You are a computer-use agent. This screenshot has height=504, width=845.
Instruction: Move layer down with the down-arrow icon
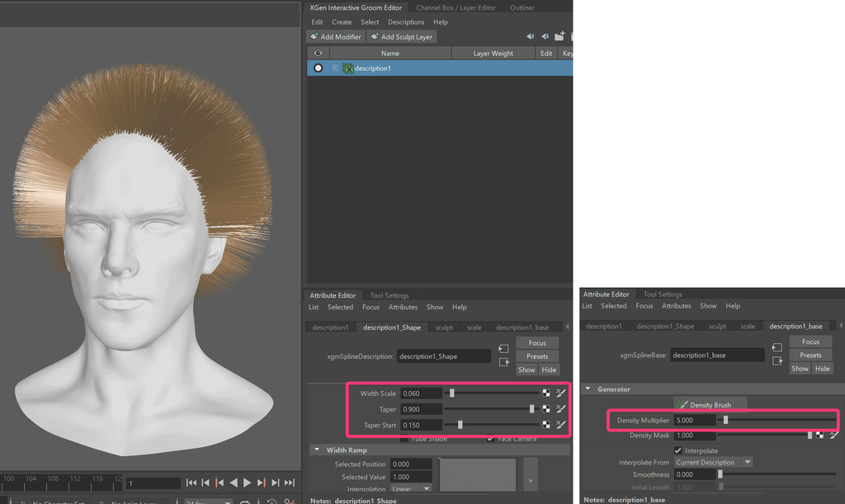545,37
